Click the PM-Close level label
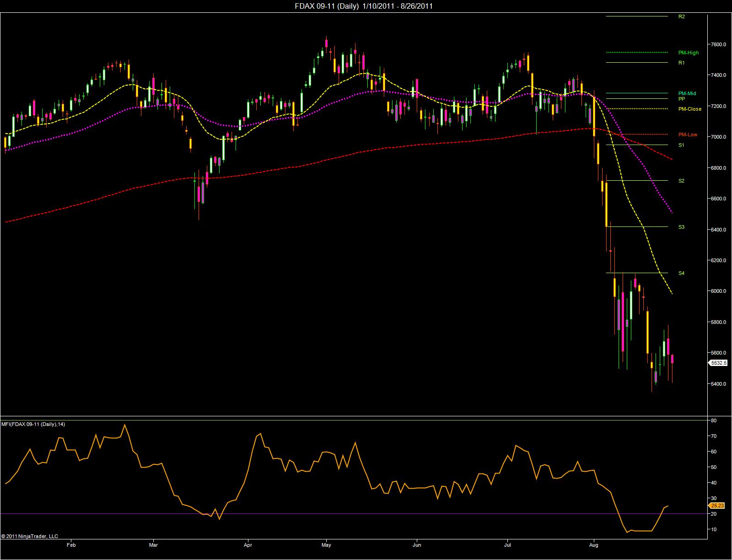This screenshot has height=560, width=732. (x=689, y=109)
